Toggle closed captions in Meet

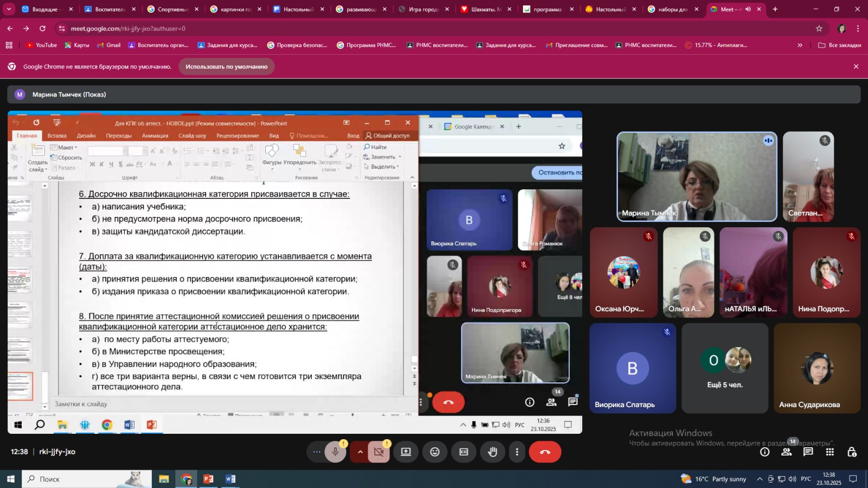(x=464, y=452)
